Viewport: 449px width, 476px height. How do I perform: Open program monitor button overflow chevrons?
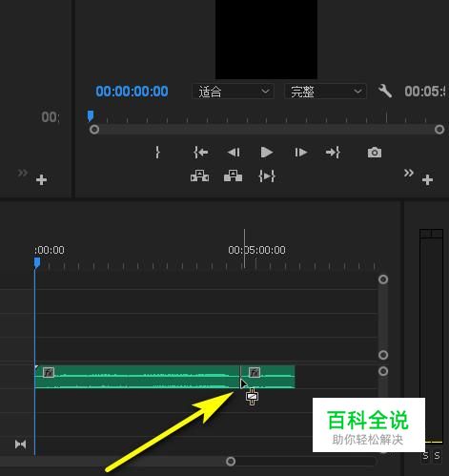409,174
